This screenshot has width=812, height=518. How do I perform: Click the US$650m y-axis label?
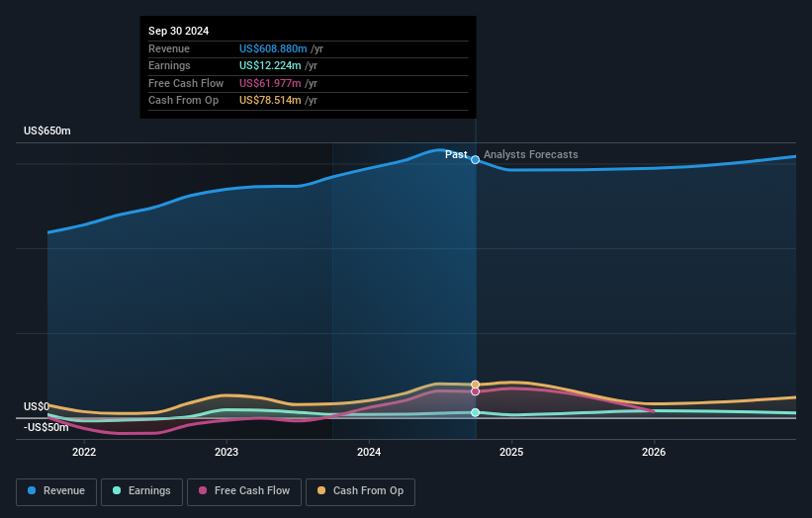click(47, 130)
